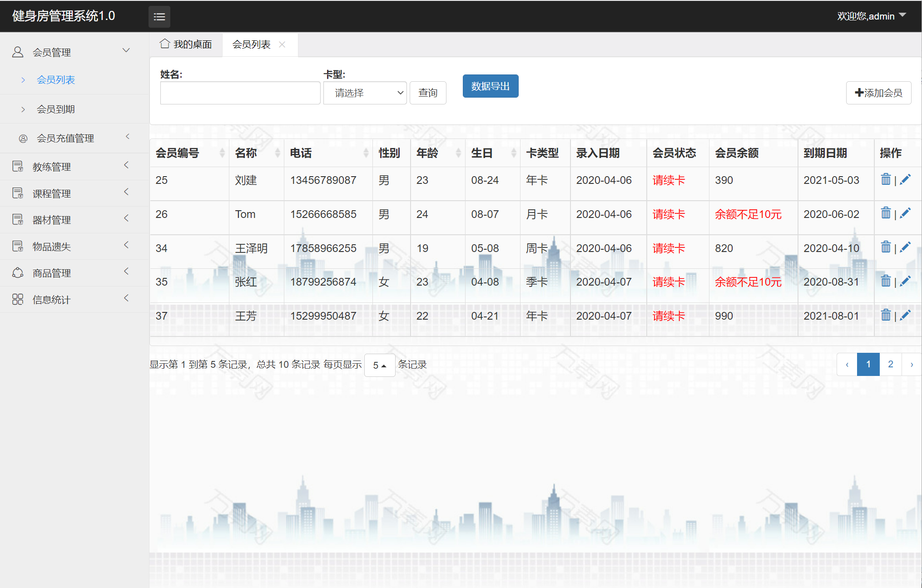Delete member 王芳 using trash icon
922x588 pixels.
(885, 315)
